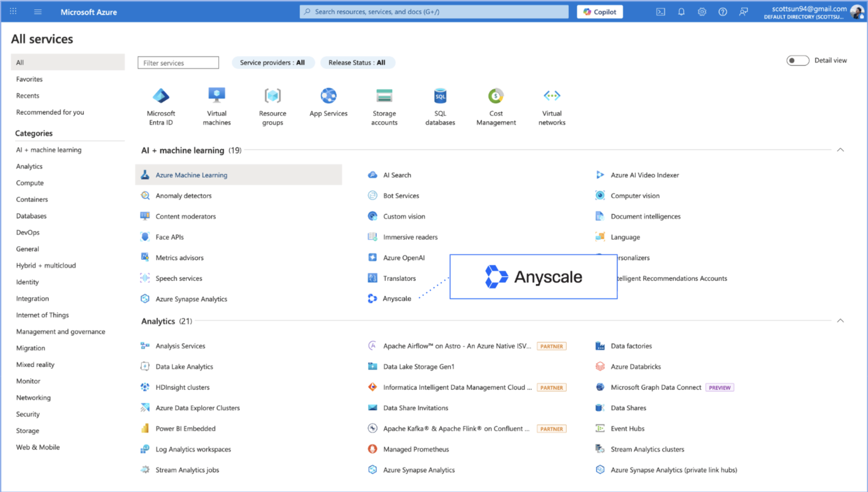Open the notifications bell
Screen dimensions: 868x492
pos(681,12)
